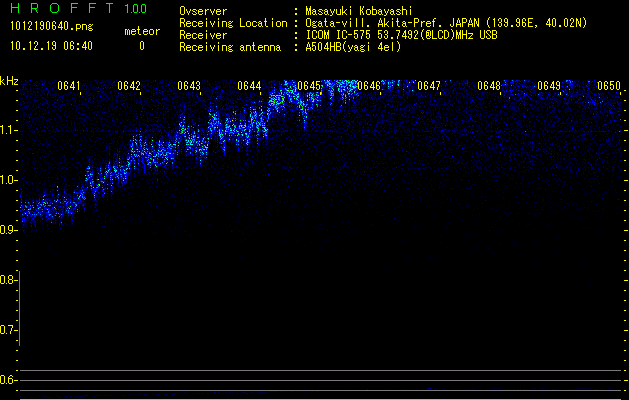Select the 0647 time marker
The height and width of the screenshot is (400, 629).
[429, 86]
